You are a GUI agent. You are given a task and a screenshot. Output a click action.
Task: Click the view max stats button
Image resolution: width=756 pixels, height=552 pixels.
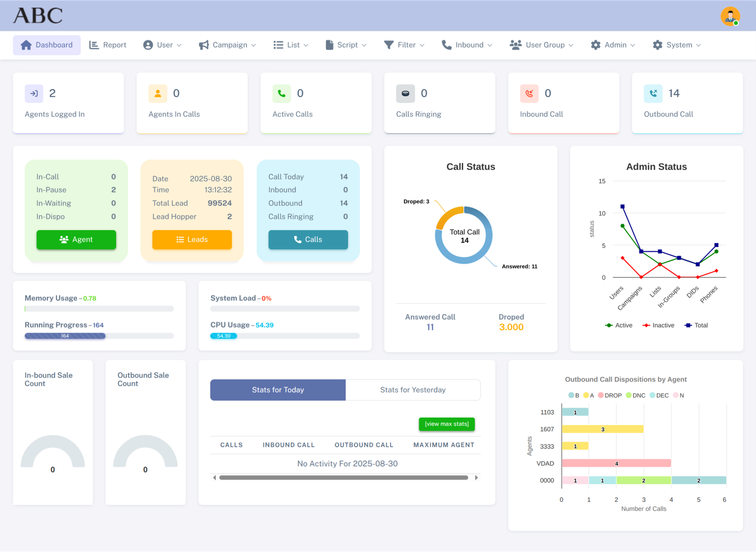click(x=446, y=424)
